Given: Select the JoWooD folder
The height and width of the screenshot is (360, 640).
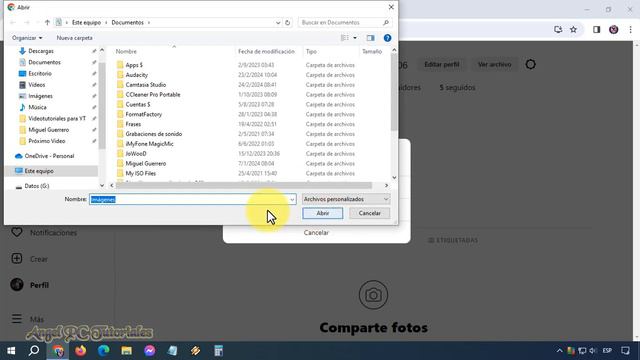Looking at the screenshot, I should pyautogui.click(x=136, y=154).
